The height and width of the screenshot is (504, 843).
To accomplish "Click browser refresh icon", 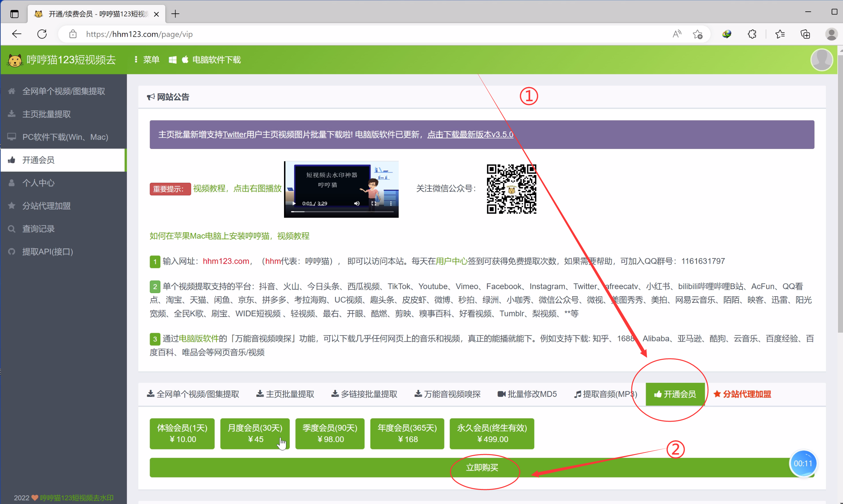I will (42, 34).
